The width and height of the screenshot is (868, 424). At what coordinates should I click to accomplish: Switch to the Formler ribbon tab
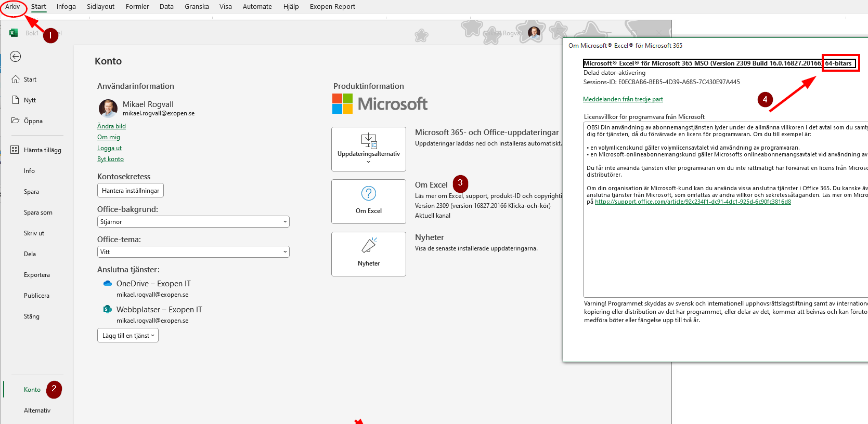[x=137, y=7]
